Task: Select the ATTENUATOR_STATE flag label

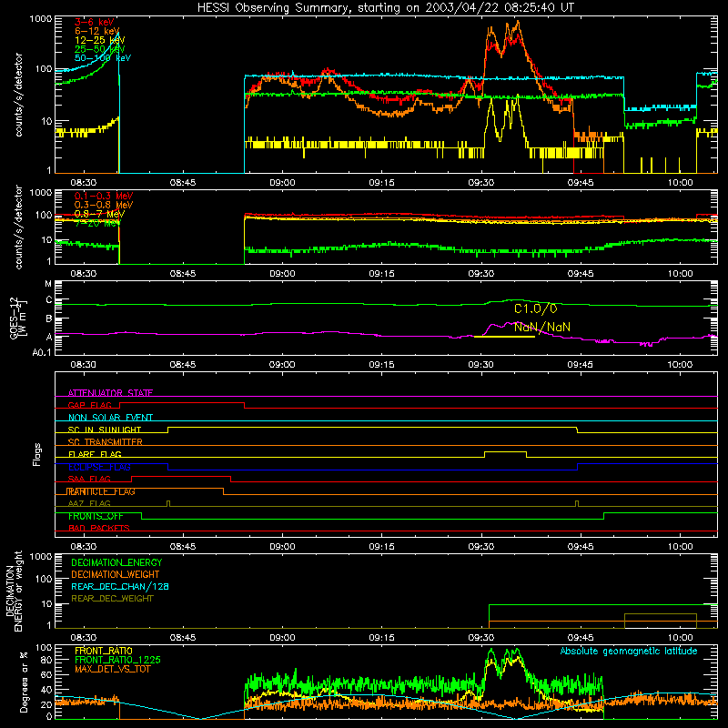Action: (x=110, y=393)
